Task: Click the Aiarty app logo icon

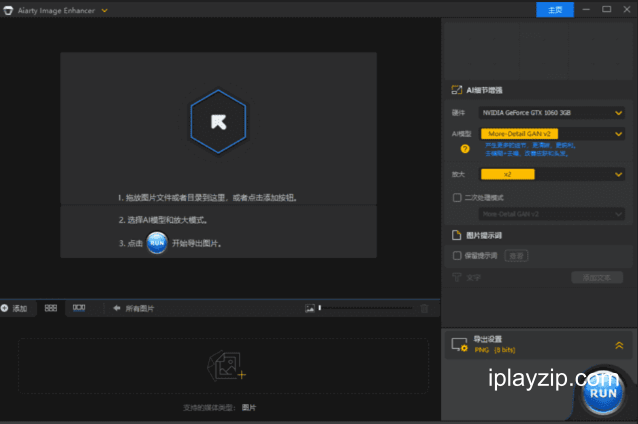Action: point(8,11)
